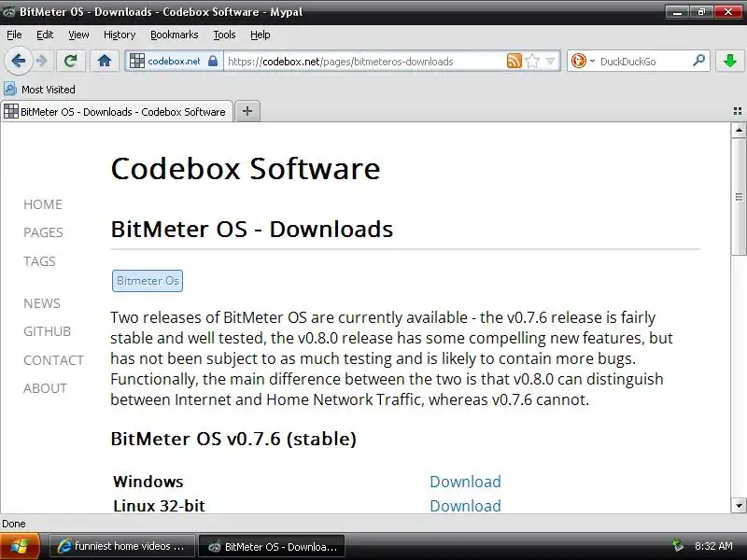Image resolution: width=747 pixels, height=560 pixels.
Task: Click the 8:32 AM taskbar clock
Action: coord(713,546)
